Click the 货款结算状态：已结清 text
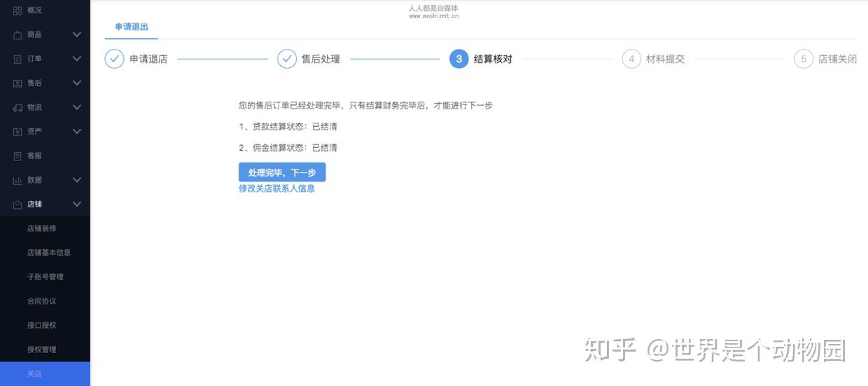Viewport: 868px width, 386px height. click(x=288, y=127)
